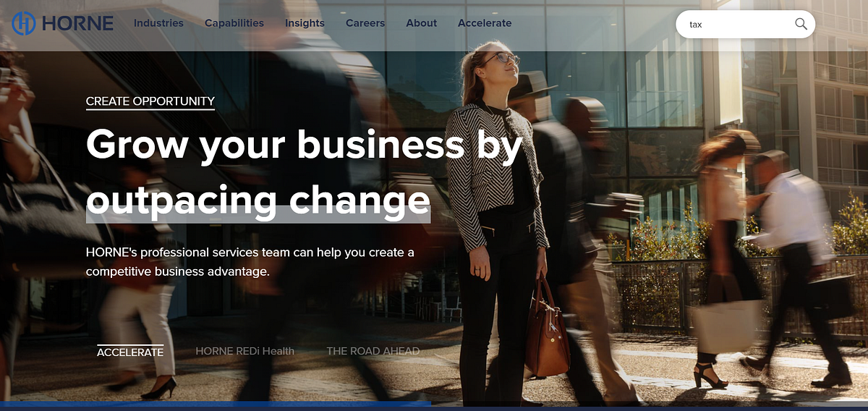Screen dimensions: 868x411
Task: Click the HORNE wordmark text in header
Action: 77,23
